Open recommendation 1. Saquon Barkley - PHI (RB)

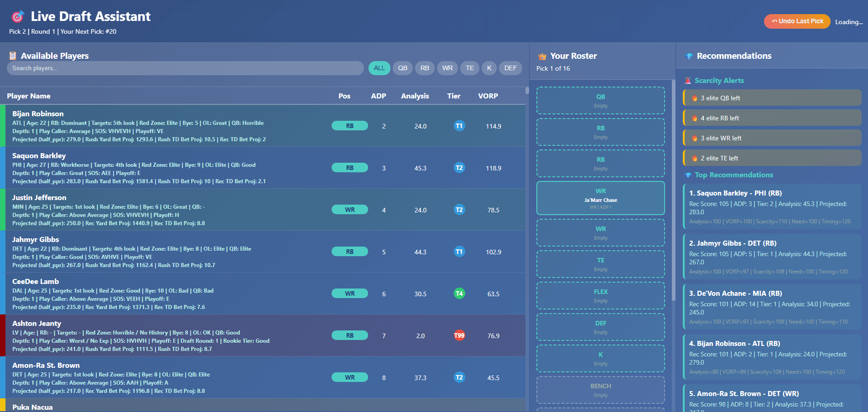tap(772, 207)
